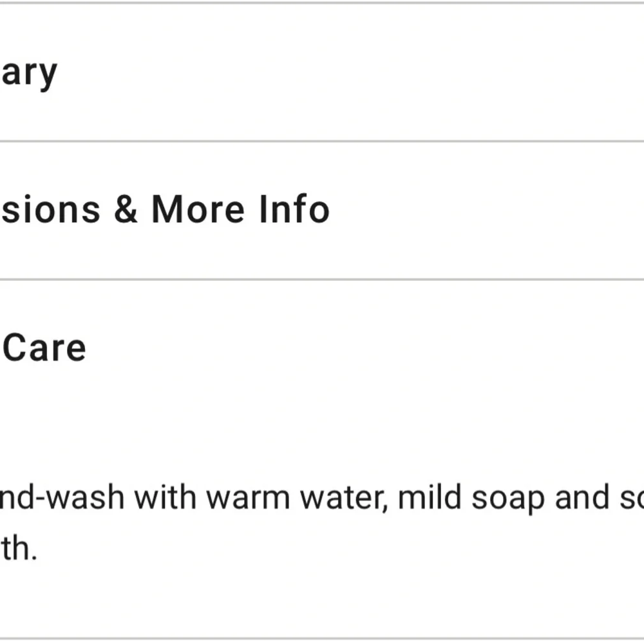The width and height of the screenshot is (644, 644).
Task: Select the "Care" heading label
Action: 44,348
